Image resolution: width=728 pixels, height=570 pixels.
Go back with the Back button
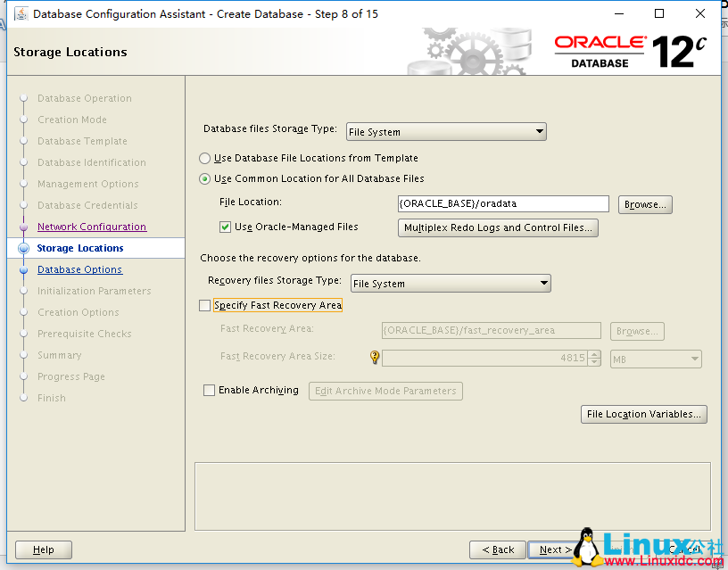click(497, 549)
